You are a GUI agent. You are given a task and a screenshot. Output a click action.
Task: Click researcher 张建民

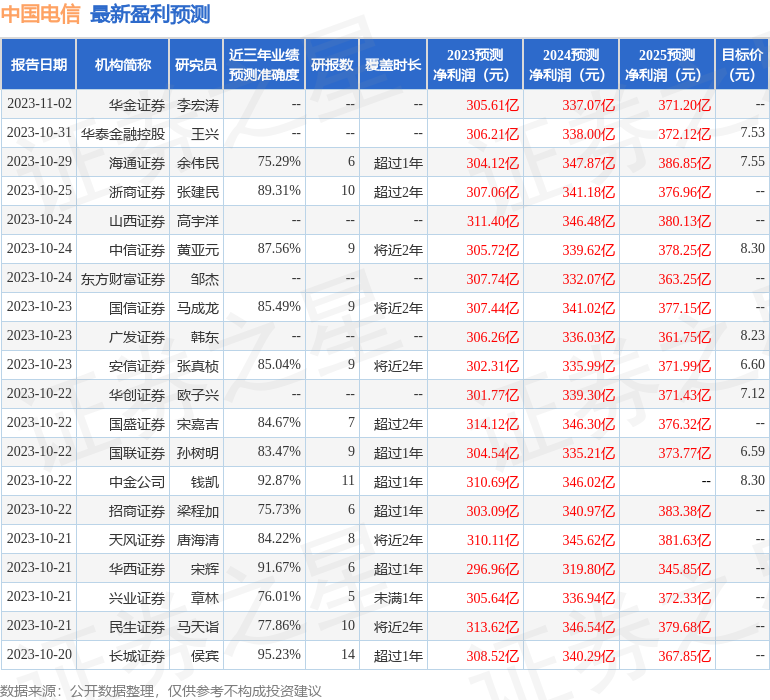[x=198, y=192]
